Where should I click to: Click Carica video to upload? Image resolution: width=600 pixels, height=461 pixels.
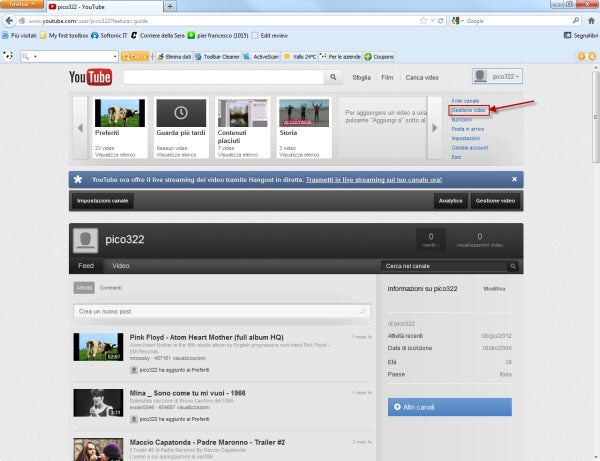[x=422, y=78]
